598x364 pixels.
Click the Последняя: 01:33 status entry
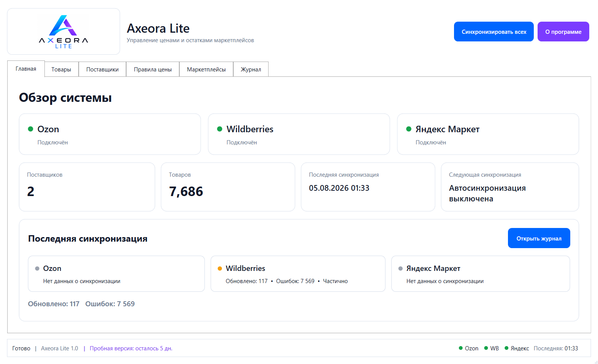click(556, 348)
